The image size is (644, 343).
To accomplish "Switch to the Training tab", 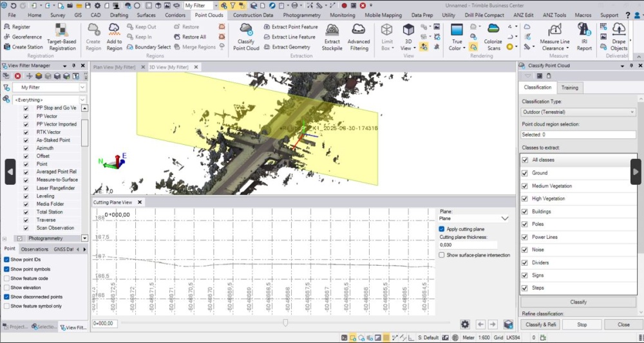I will click(x=569, y=88).
